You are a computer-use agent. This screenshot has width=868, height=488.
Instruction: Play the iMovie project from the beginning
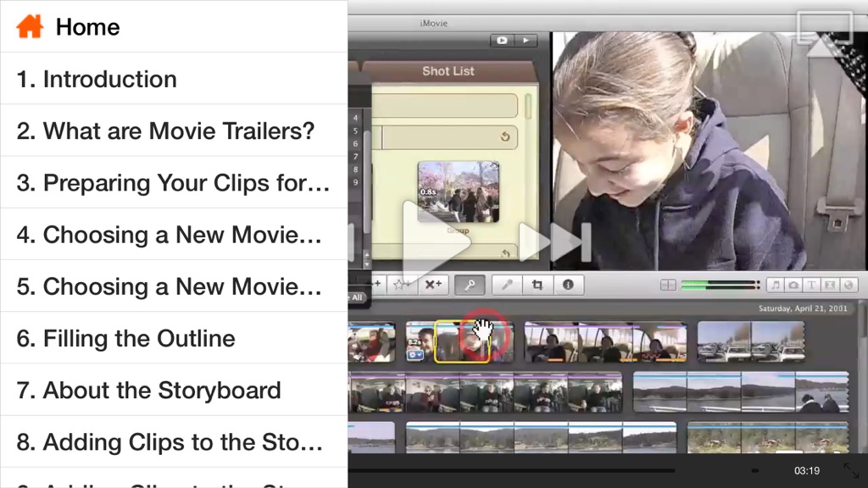[526, 41]
